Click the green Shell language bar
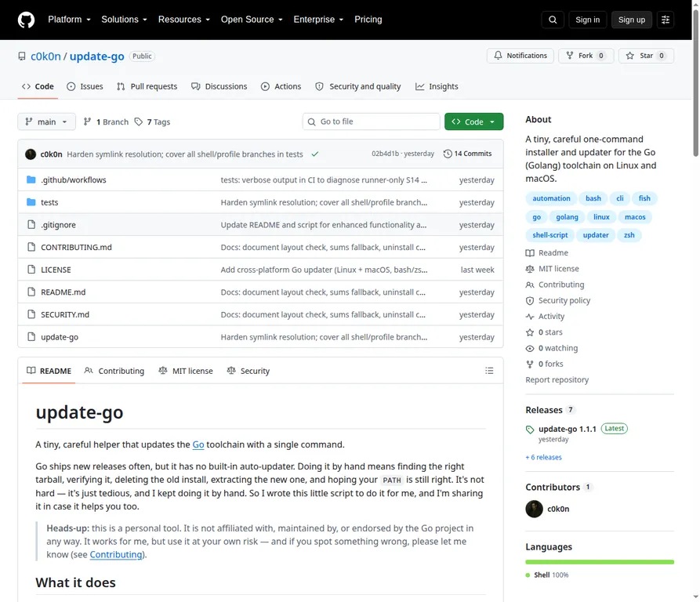700x602 pixels. (600, 562)
